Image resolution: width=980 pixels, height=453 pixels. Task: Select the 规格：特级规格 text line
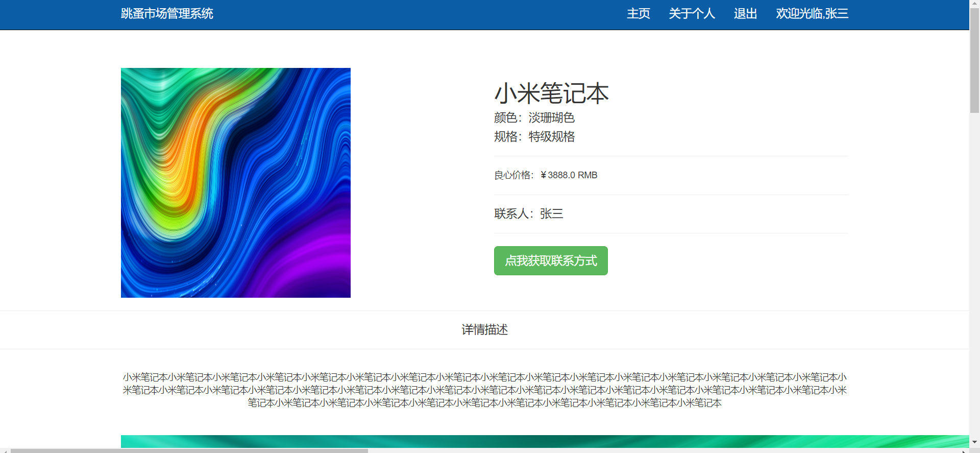click(534, 137)
